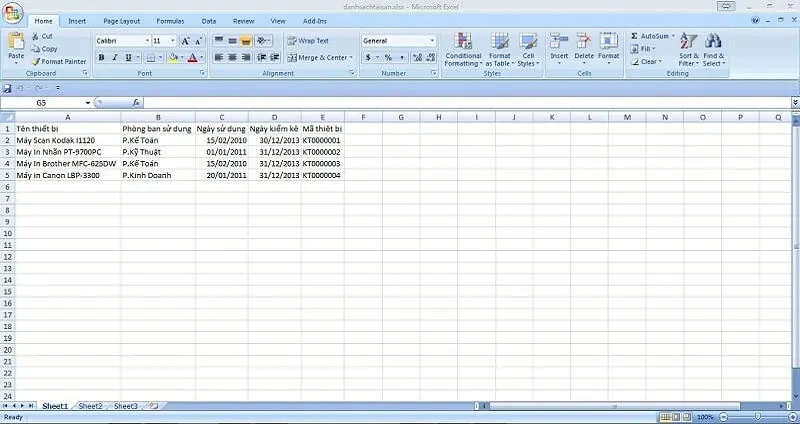Click Delete cells button
The image size is (800, 424).
click(584, 49)
